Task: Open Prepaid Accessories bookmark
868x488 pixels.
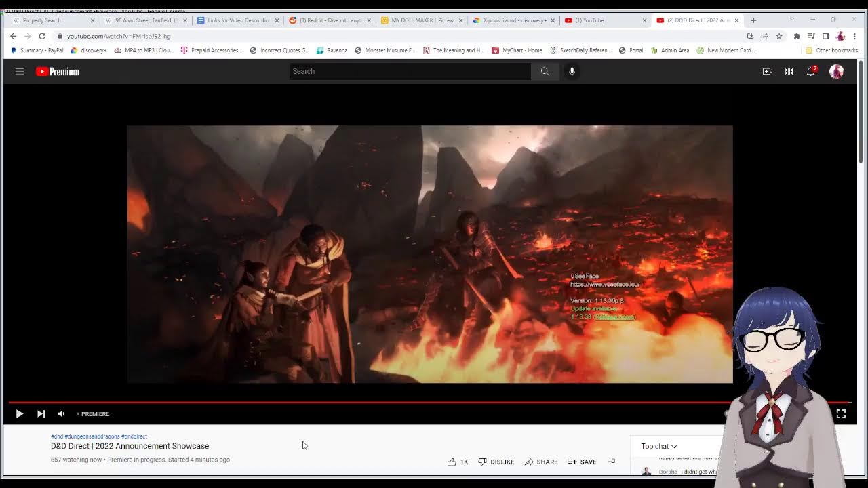Action: click(211, 50)
